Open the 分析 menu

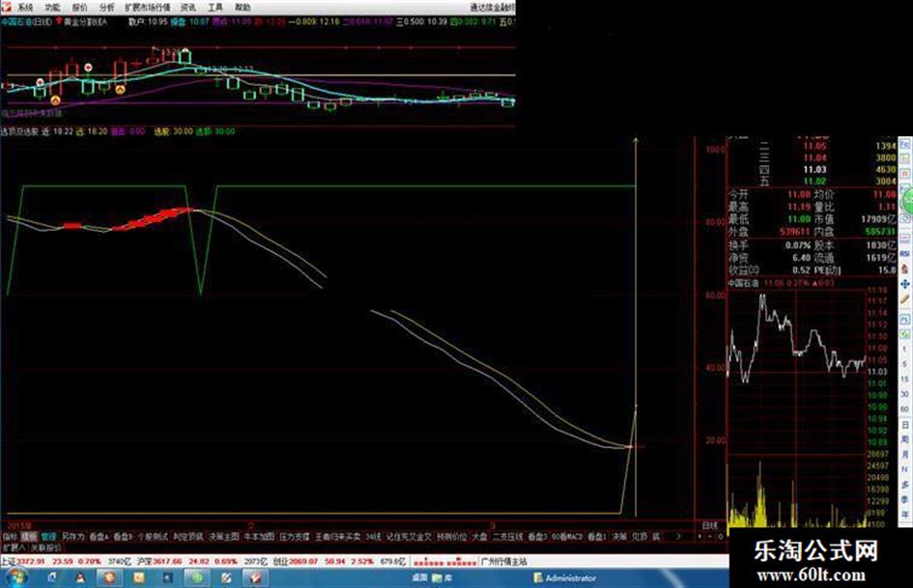pyautogui.click(x=107, y=8)
